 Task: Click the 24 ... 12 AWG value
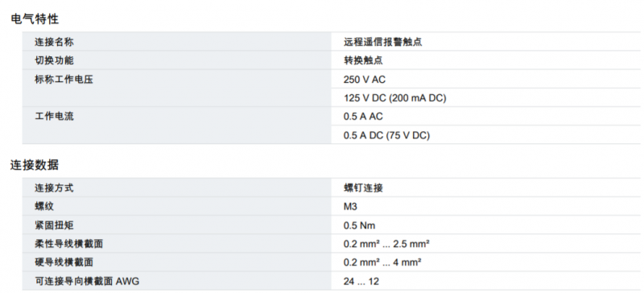coord(361,282)
